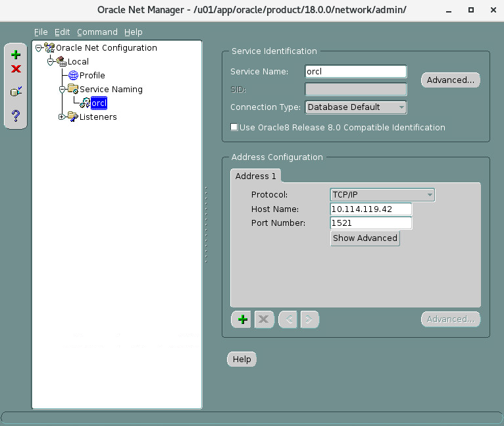Click the blue question mark Help icon
The width and height of the screenshot is (504, 426).
(16, 115)
